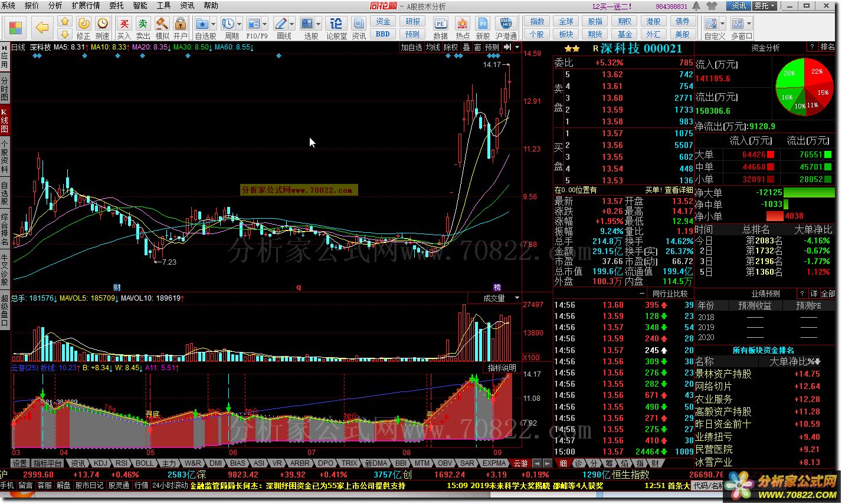The width and height of the screenshot is (842, 504).
Task: Click the 景林资产持股 sector row
Action: pos(765,374)
